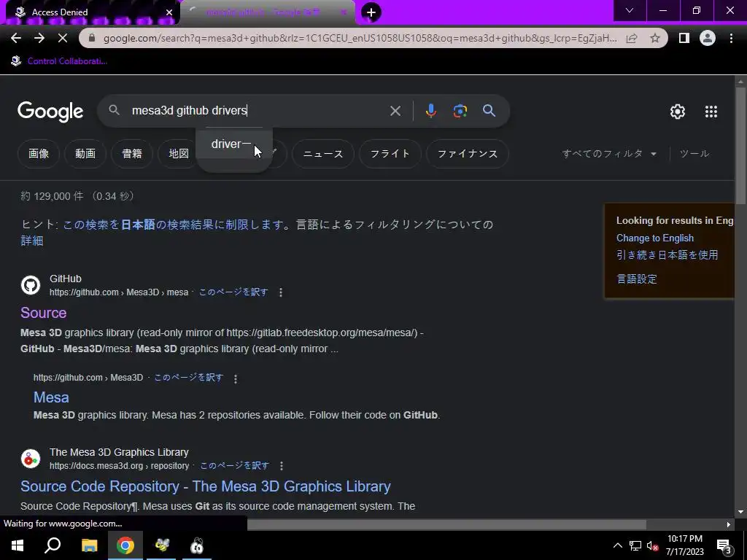Screen dimensions: 747x560
Task: Open options for Mesa3D mesa result
Action: 281,292
